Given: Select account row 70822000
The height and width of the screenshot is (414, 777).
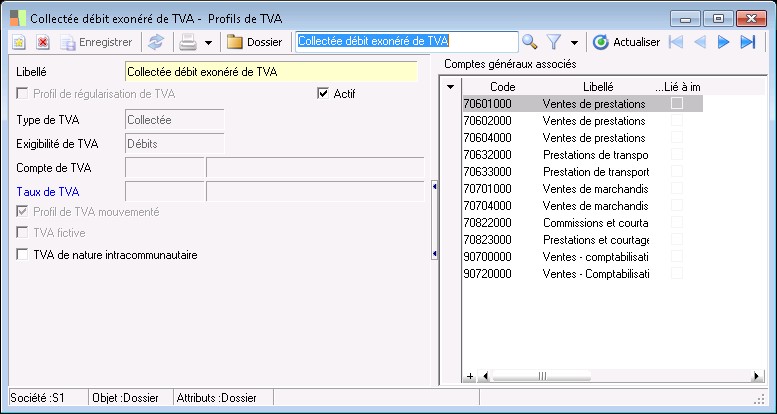Looking at the screenshot, I should click(x=583, y=223).
